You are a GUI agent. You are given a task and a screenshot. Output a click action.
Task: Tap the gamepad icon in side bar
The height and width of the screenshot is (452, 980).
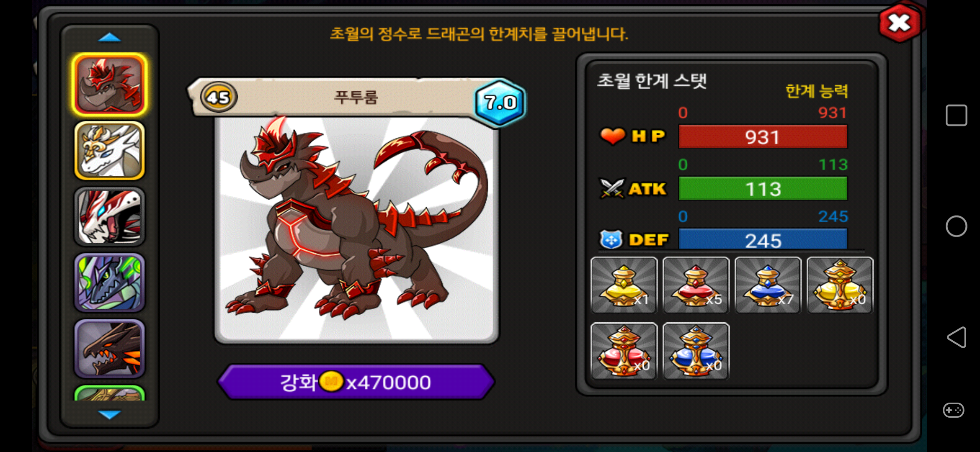(954, 410)
